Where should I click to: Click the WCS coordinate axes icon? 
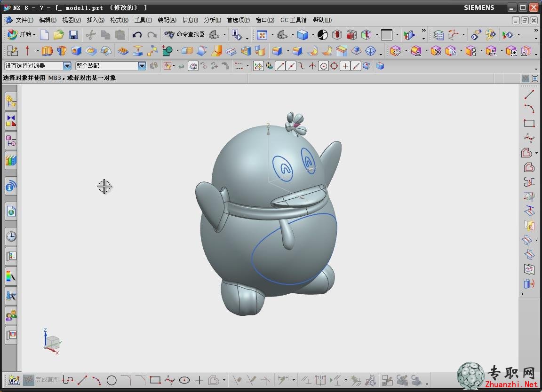click(453, 34)
